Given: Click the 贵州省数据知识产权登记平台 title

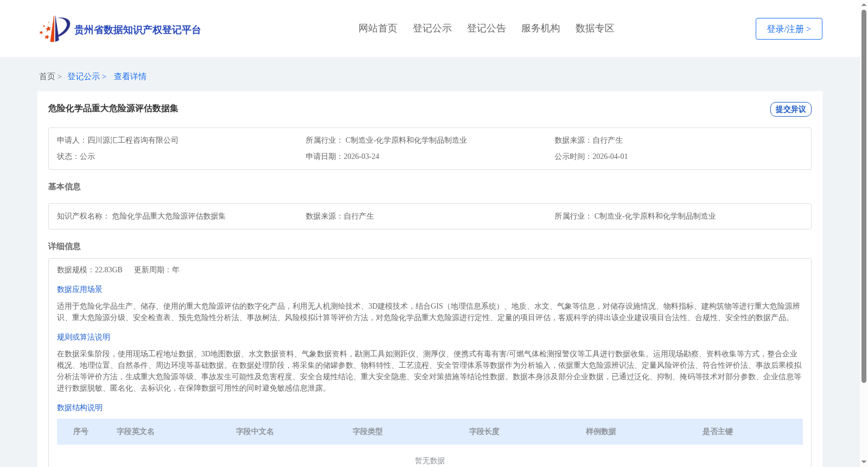Looking at the screenshot, I should 137,30.
